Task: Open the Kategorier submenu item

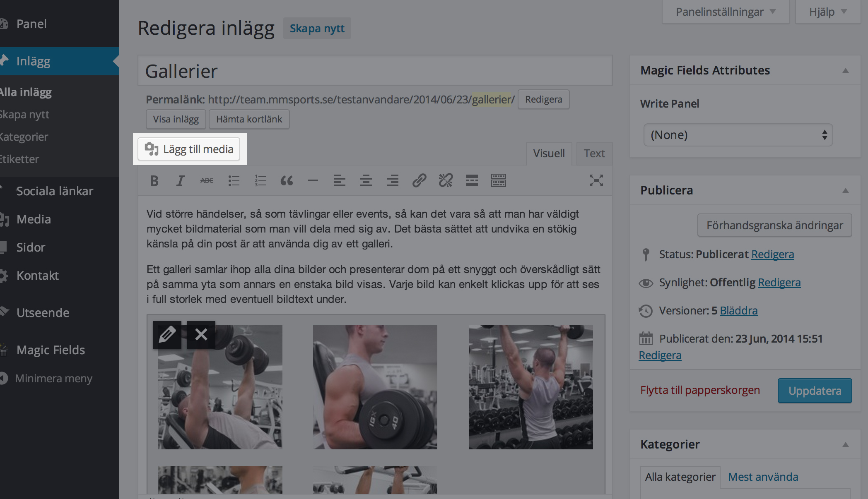Action: 24,137
